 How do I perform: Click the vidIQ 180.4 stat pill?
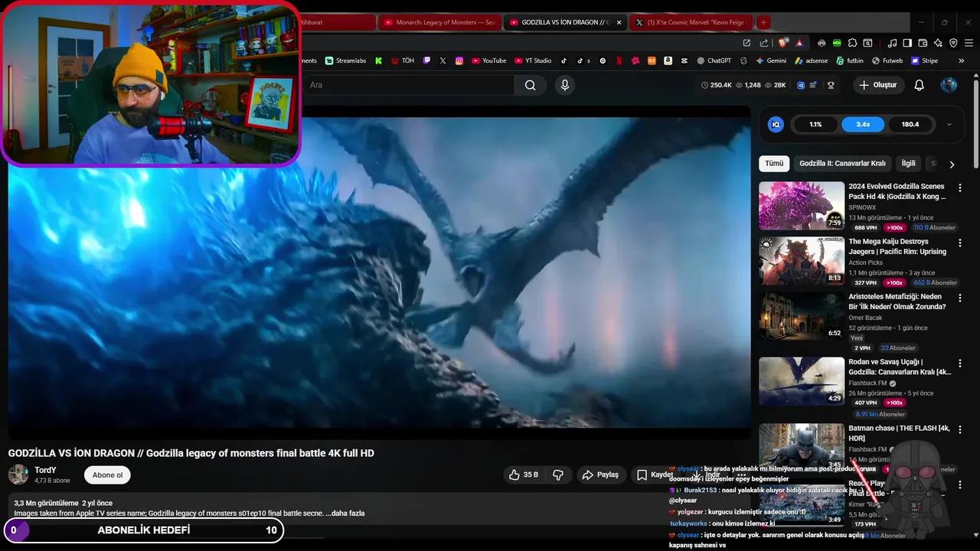tap(910, 124)
